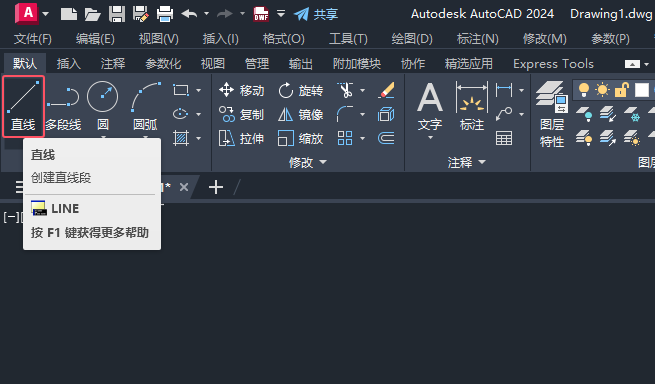Activate the 缩放 scale tool
This screenshot has height=384, width=655.
coord(301,138)
